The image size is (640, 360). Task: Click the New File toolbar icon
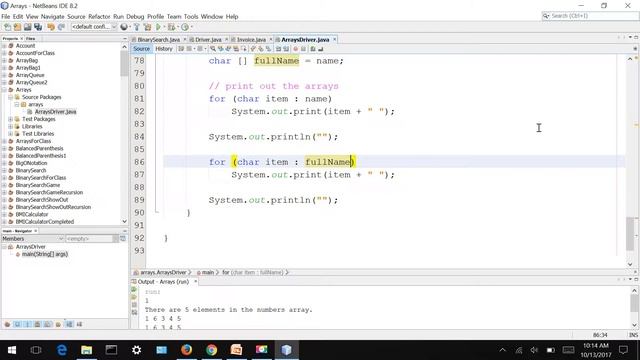7,27
